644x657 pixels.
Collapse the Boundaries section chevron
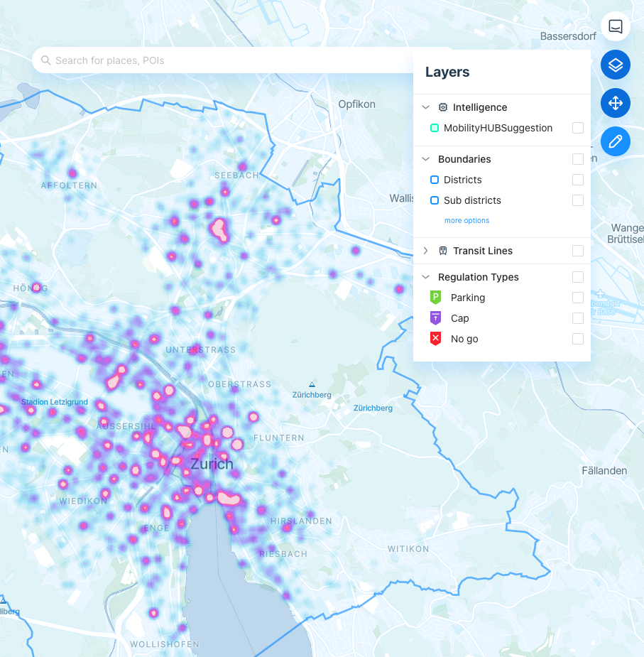[x=426, y=159]
